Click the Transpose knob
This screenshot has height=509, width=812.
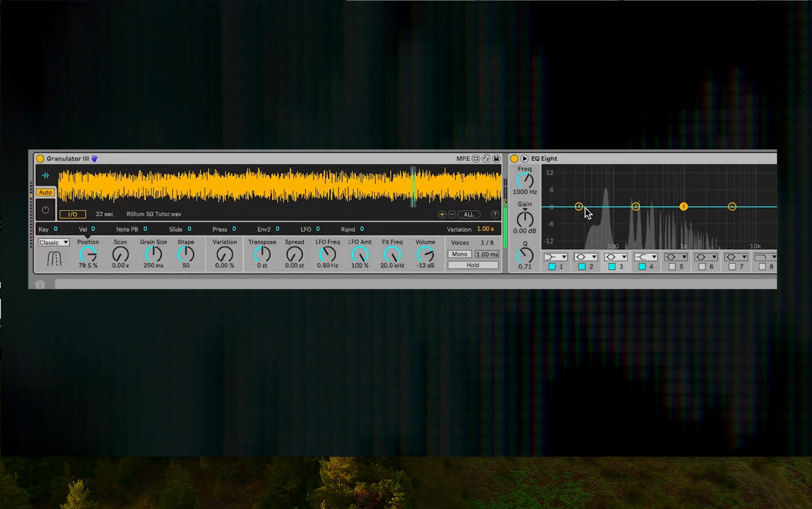coord(262,255)
